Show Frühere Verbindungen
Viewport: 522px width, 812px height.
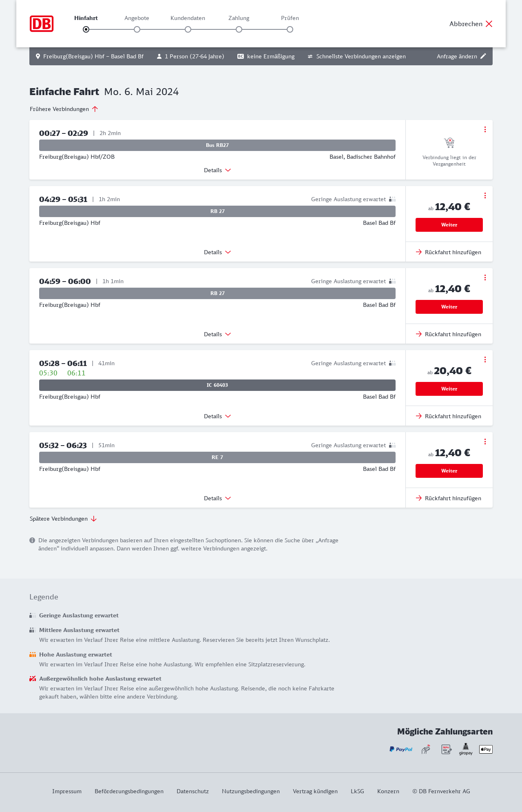point(64,109)
